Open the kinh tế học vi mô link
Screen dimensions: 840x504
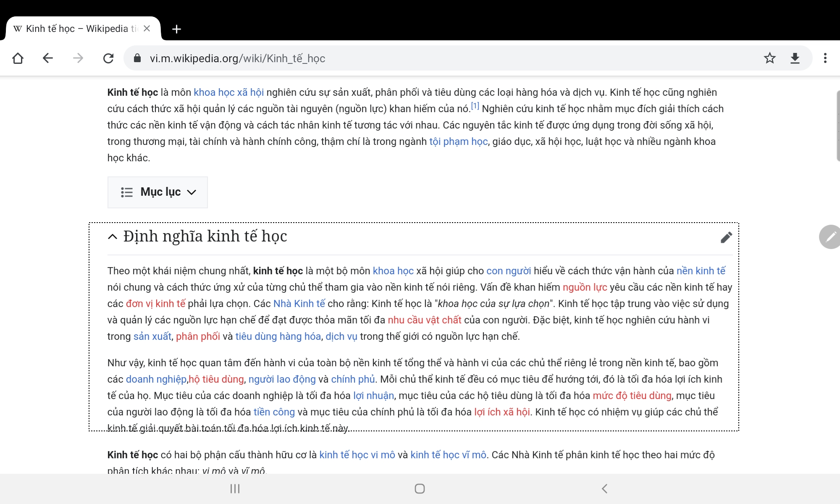[357, 455]
